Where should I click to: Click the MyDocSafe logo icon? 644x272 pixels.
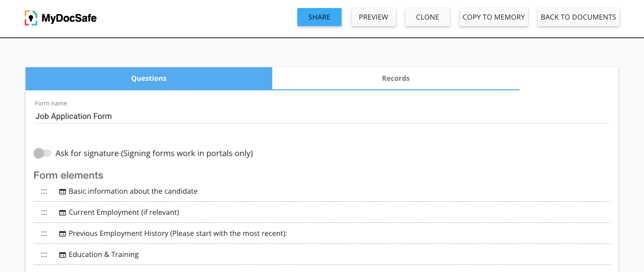31,18
